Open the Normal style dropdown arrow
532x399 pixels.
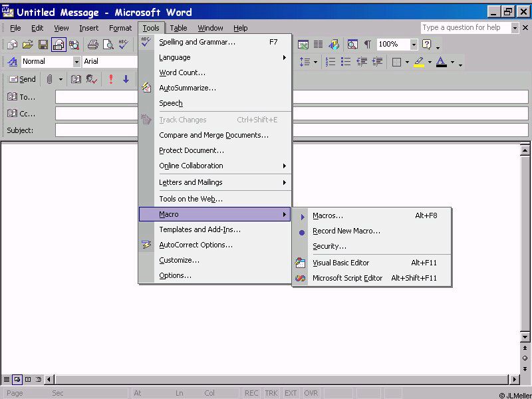[76, 62]
